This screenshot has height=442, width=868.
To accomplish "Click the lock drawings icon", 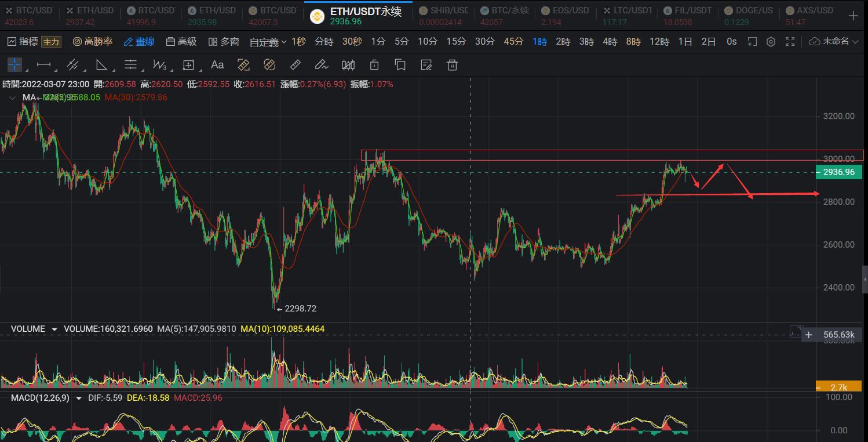I will pyautogui.click(x=374, y=64).
